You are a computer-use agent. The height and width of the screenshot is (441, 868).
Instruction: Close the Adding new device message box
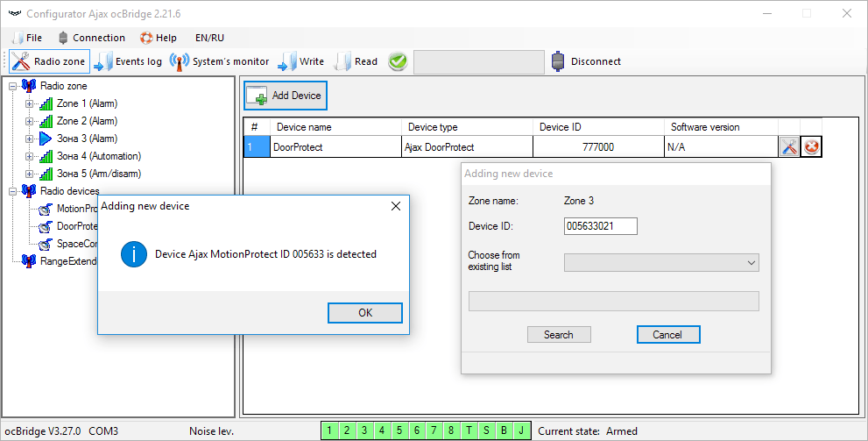(x=396, y=206)
